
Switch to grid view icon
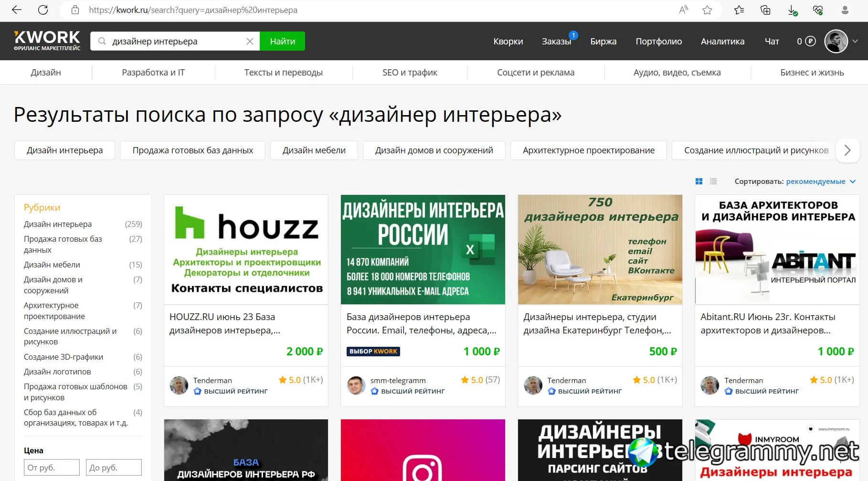699,182
